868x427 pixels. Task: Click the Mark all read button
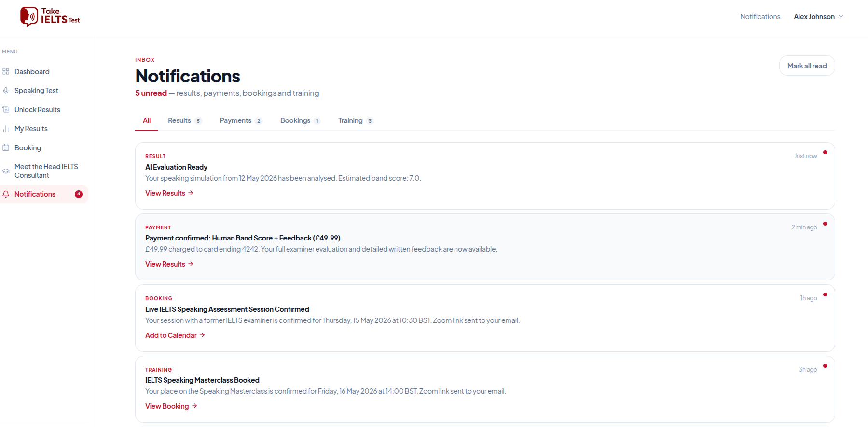[x=807, y=66]
